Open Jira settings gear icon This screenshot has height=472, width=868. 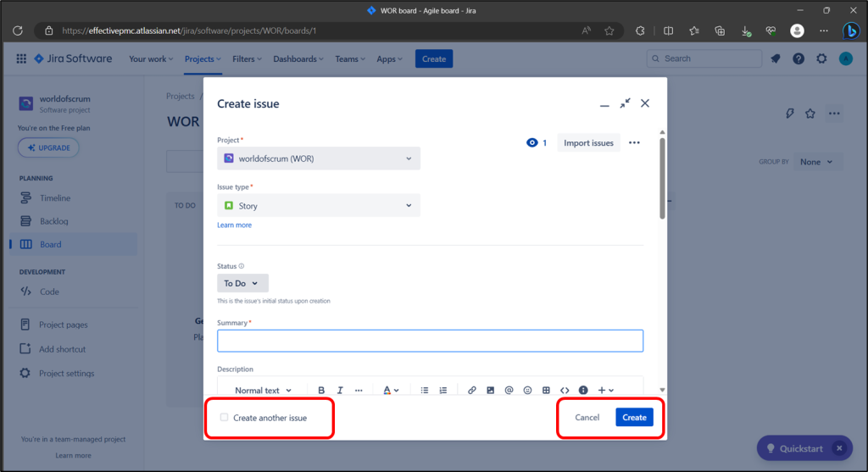pos(821,58)
